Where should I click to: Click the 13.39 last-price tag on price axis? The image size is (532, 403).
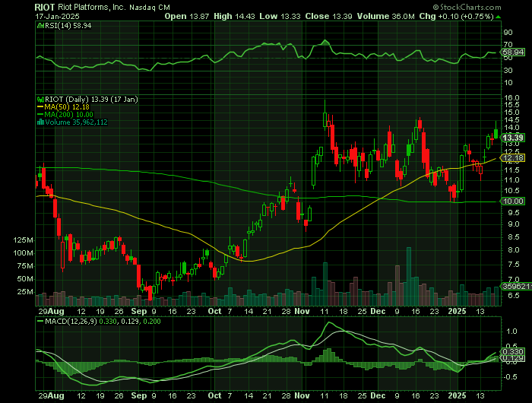coord(513,138)
